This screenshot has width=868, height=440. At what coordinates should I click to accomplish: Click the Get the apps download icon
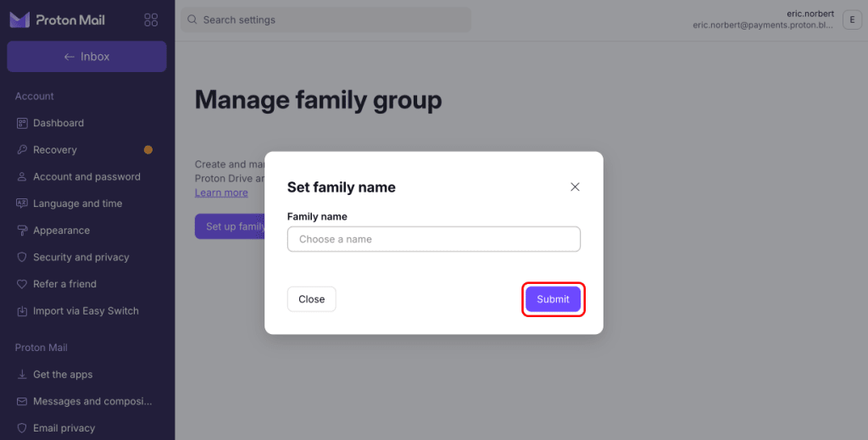coord(21,374)
